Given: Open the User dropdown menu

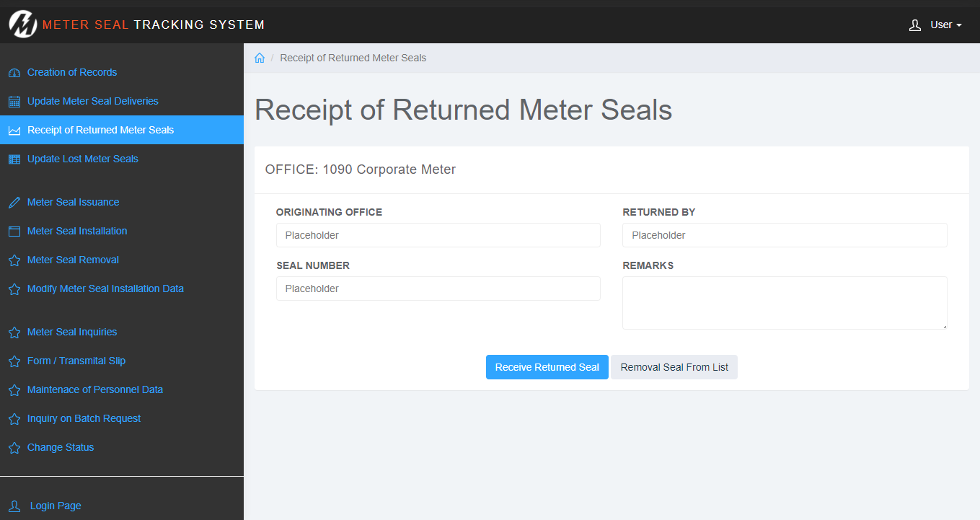Looking at the screenshot, I should tap(936, 25).
